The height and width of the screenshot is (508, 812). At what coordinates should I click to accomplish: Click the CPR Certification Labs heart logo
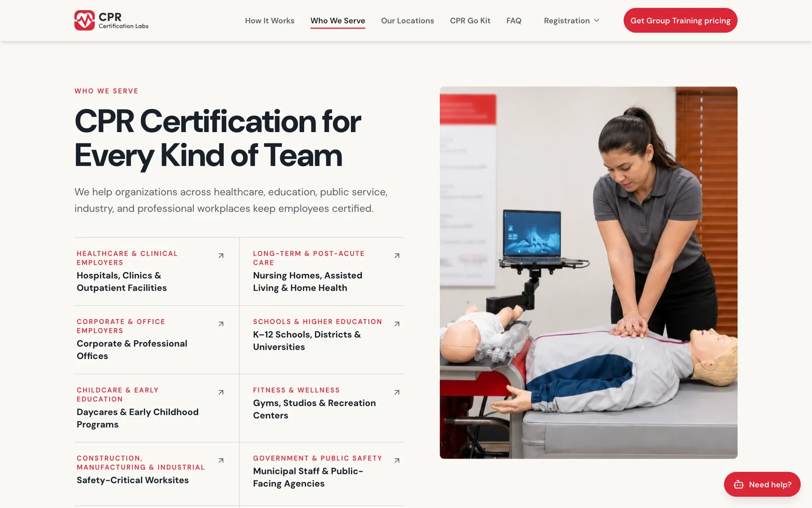pos(84,20)
